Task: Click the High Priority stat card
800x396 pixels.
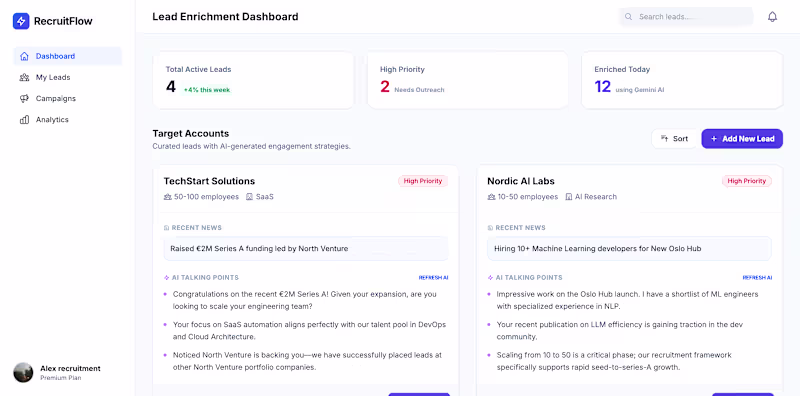Action: click(468, 80)
